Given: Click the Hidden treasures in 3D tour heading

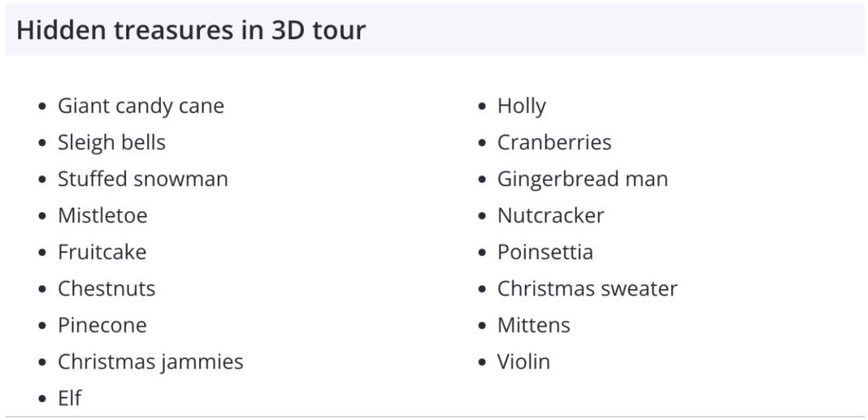Looking at the screenshot, I should tap(191, 30).
